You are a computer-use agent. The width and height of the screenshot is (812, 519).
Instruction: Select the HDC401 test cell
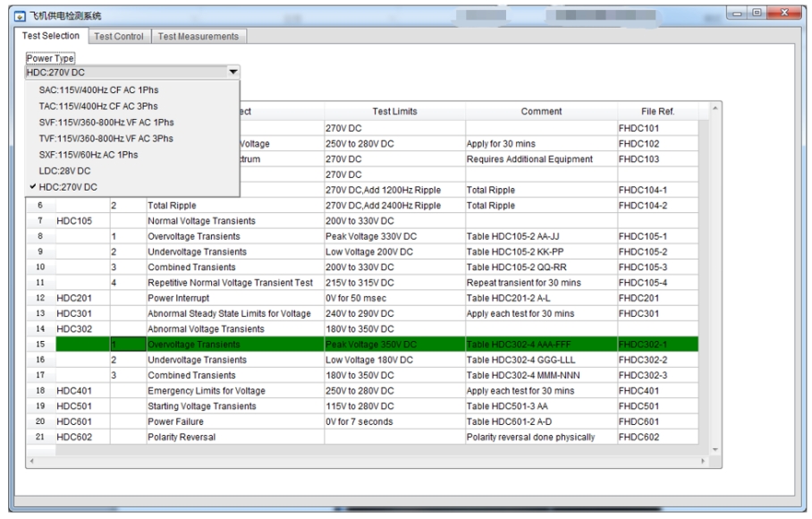click(83, 390)
